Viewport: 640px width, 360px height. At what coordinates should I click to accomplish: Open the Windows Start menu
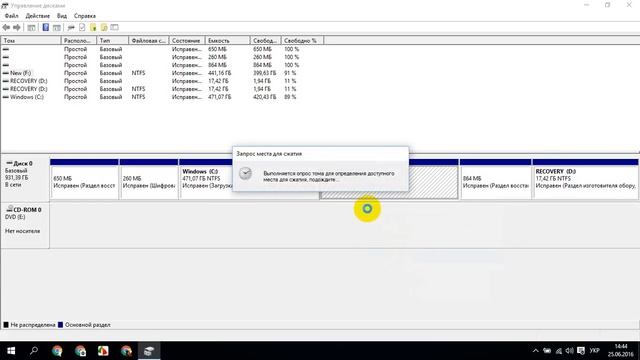tap(11, 351)
